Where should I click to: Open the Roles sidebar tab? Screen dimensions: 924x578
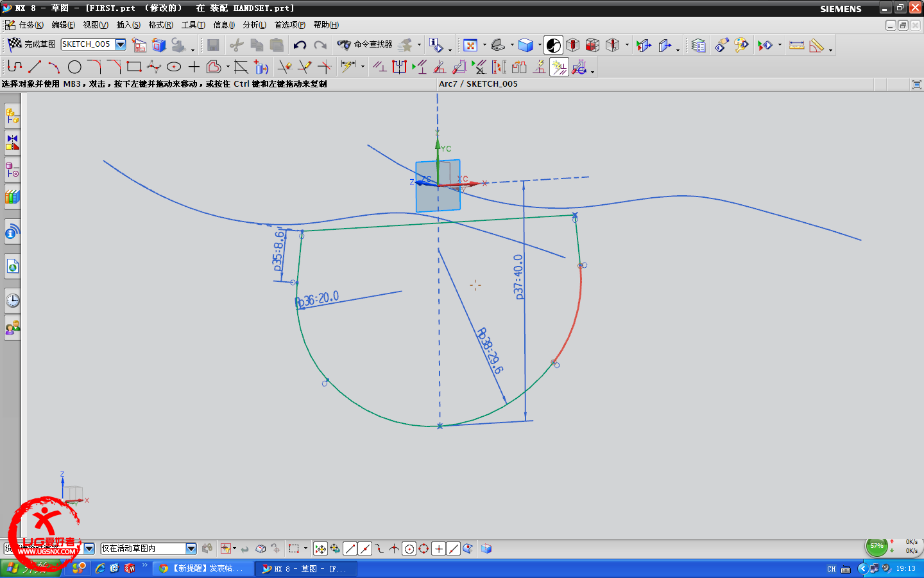pyautogui.click(x=12, y=328)
